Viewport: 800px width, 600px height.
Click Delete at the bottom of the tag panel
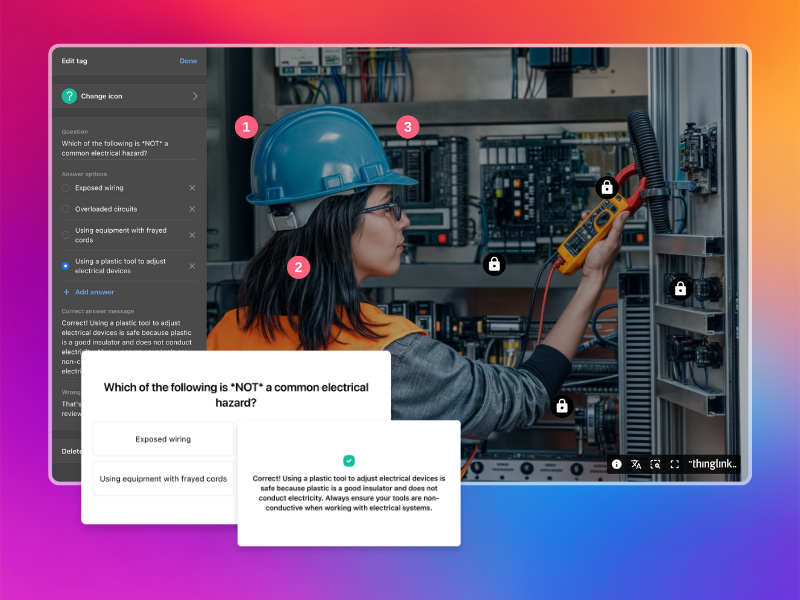coord(71,451)
